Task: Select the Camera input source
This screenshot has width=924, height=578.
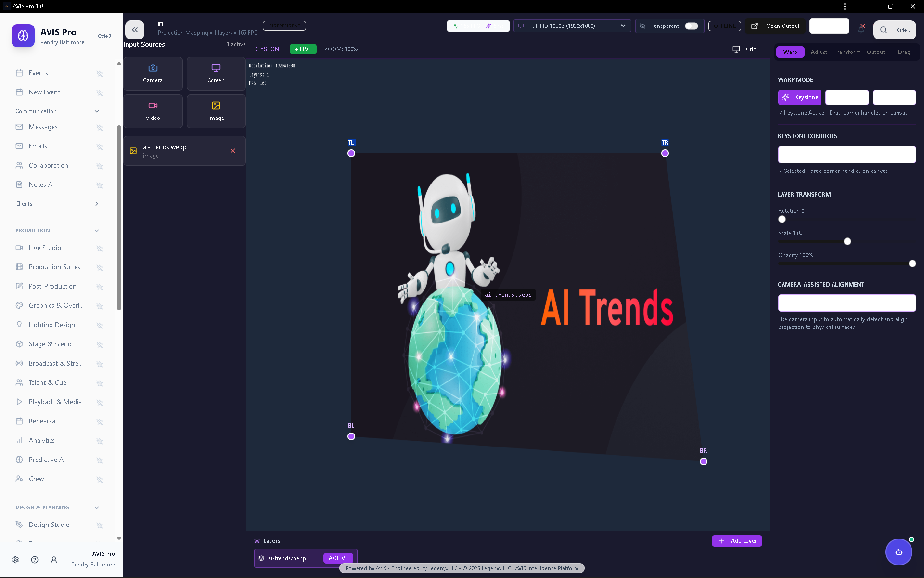Action: (153, 73)
